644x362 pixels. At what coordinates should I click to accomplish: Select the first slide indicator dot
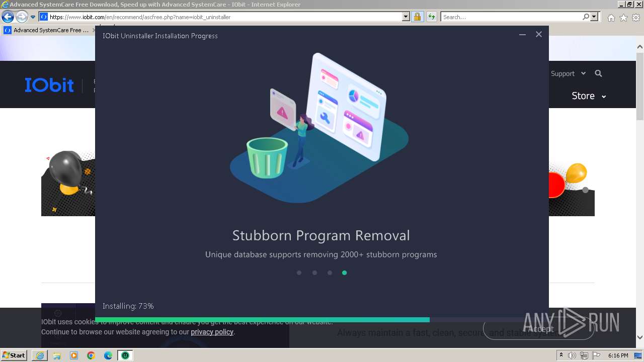[299, 273]
